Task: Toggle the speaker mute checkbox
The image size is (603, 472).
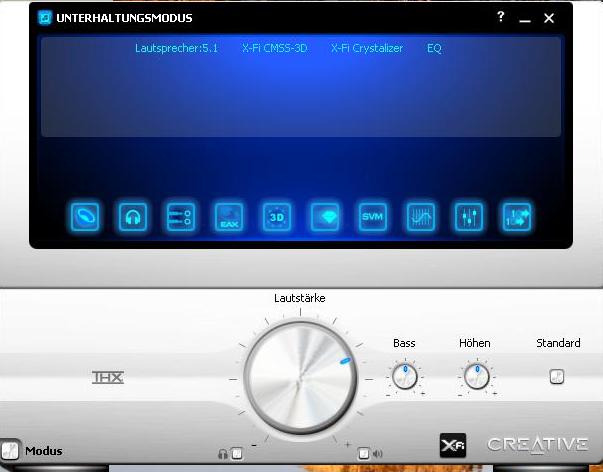Action: point(363,454)
